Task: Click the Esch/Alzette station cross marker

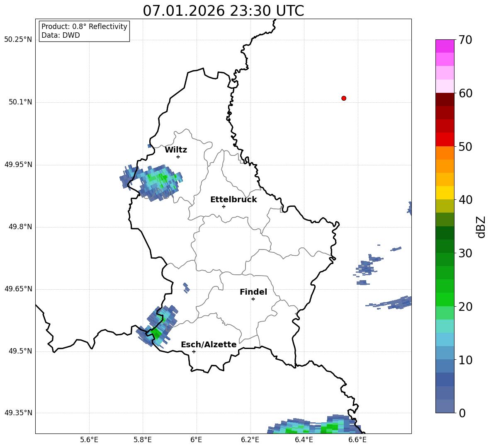Action: point(194,351)
